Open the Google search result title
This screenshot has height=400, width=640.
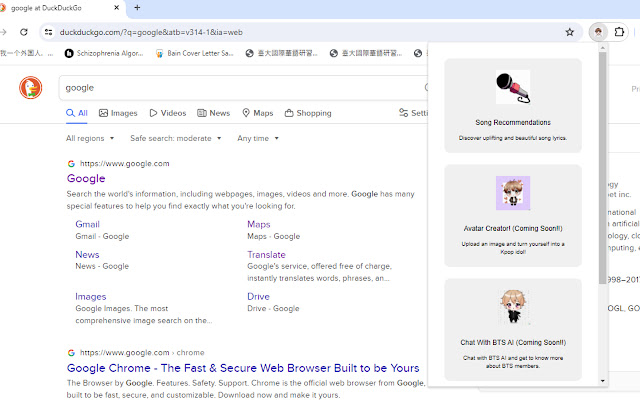pos(86,178)
